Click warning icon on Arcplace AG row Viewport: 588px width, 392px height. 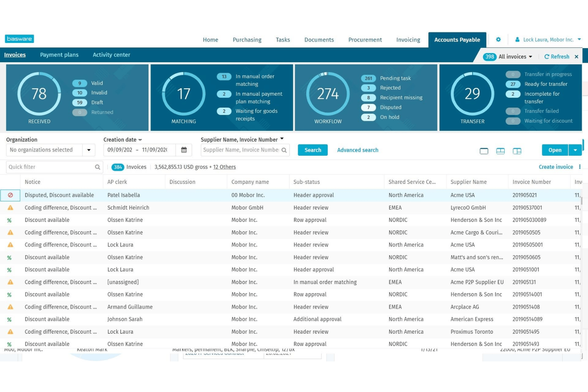click(10, 307)
